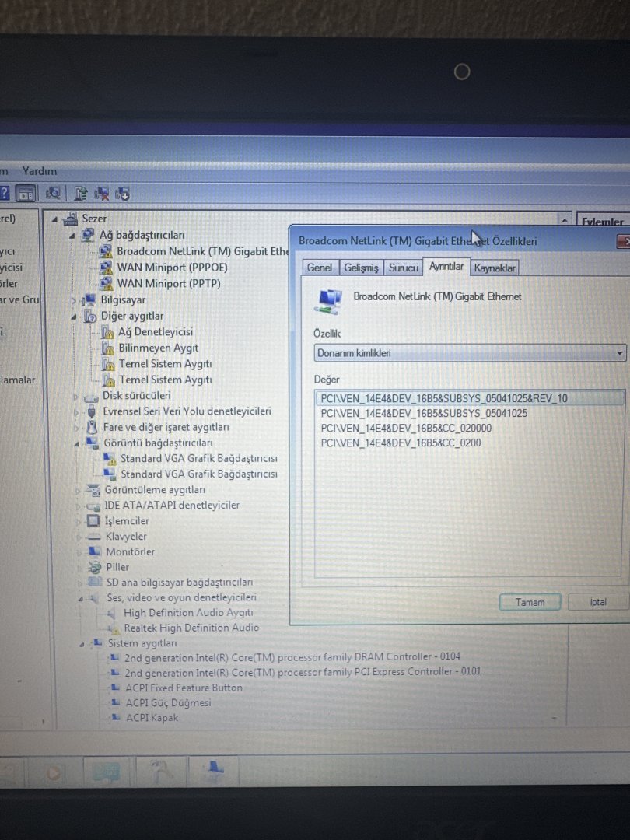Select the DRAM Controller - 0104 system device

(292, 657)
